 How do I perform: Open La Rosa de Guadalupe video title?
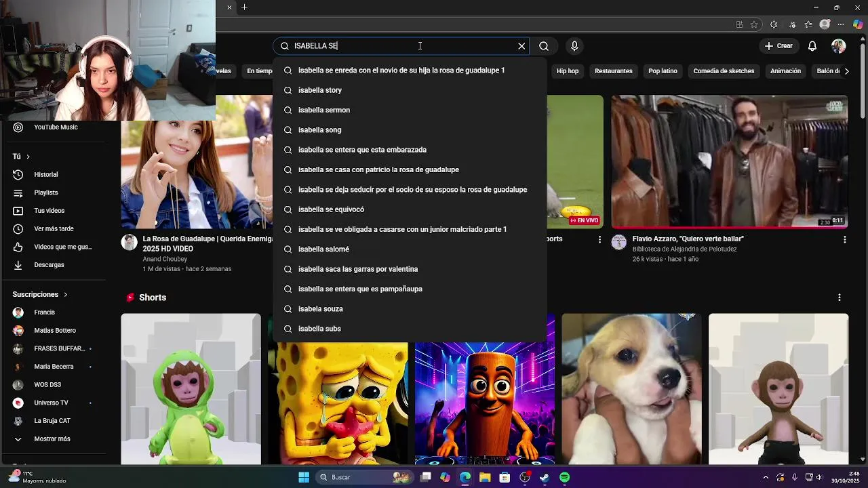click(x=208, y=244)
